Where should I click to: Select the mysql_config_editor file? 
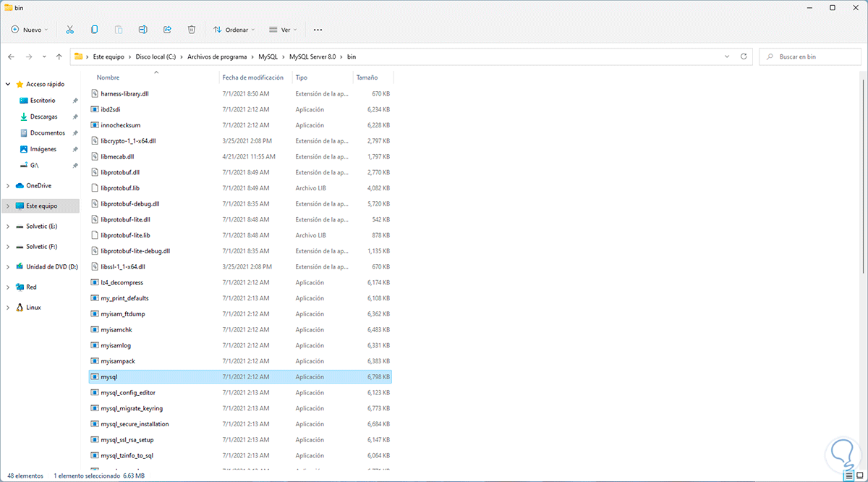click(239, 393)
